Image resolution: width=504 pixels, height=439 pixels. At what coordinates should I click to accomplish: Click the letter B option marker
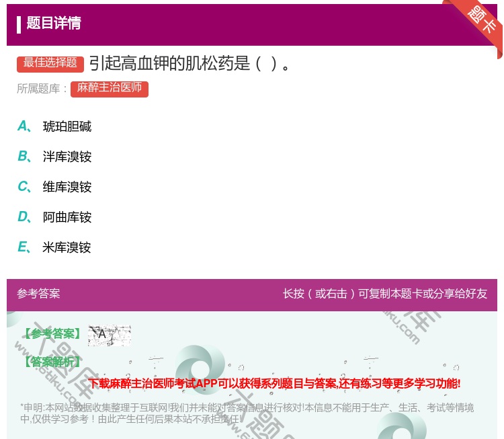[x=23, y=157]
